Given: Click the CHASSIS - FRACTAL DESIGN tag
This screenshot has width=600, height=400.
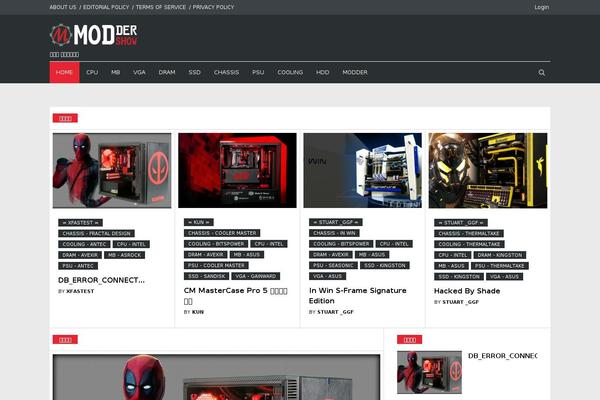Looking at the screenshot, I should point(96,233).
